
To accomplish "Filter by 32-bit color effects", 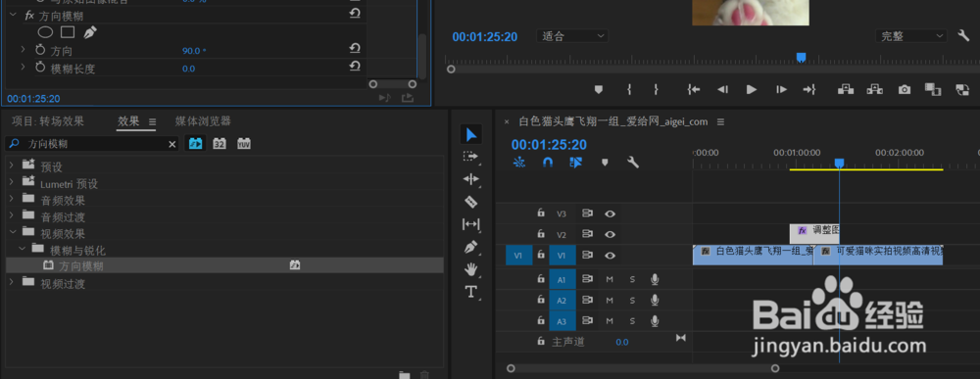I will (x=220, y=144).
